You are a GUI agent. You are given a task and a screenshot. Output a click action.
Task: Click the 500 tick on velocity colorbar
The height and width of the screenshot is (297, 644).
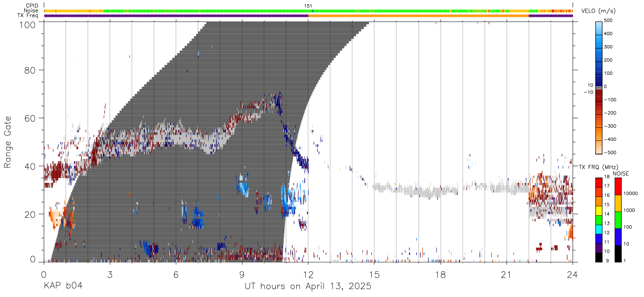(609, 21)
